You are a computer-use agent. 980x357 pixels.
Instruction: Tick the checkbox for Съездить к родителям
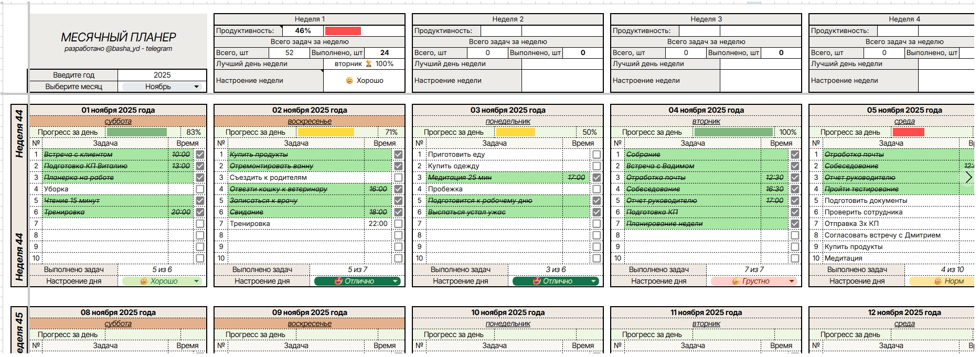pos(398,178)
